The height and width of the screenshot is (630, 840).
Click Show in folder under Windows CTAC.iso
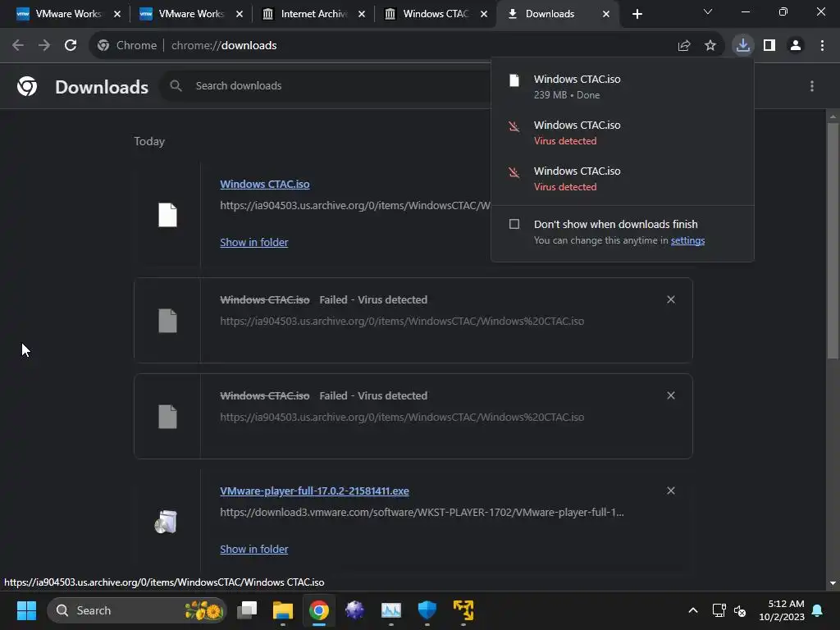point(254,242)
